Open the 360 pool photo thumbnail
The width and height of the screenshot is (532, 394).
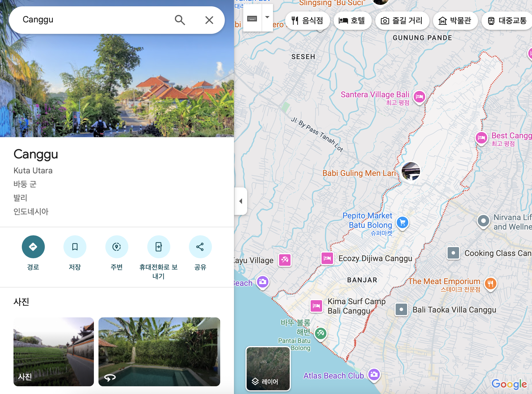[x=159, y=352]
